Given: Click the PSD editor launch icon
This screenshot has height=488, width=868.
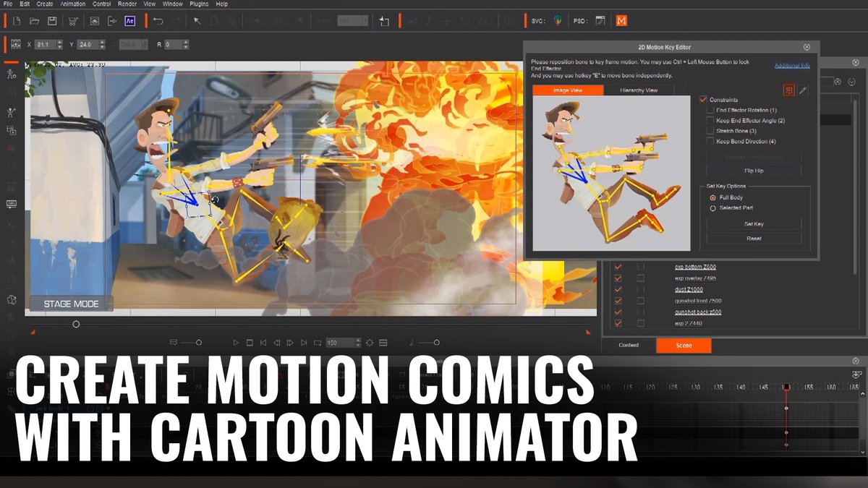Looking at the screenshot, I should pyautogui.click(x=600, y=21).
